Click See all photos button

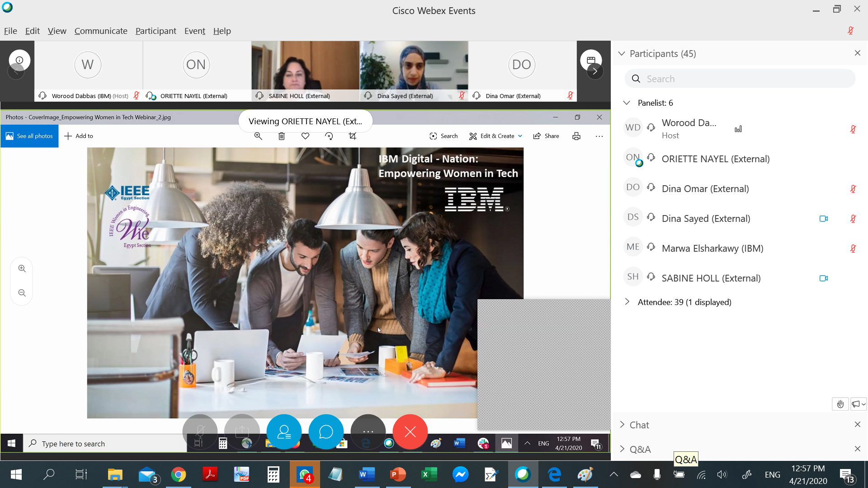click(29, 136)
